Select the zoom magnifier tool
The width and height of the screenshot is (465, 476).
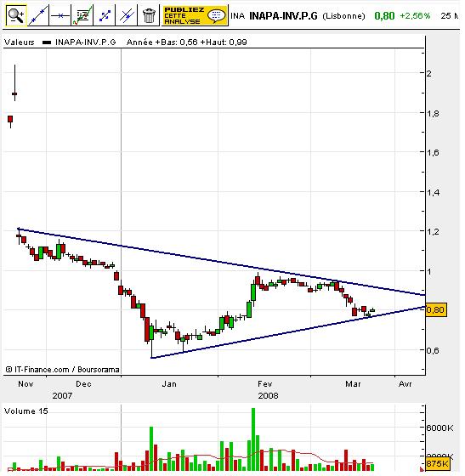click(16, 15)
